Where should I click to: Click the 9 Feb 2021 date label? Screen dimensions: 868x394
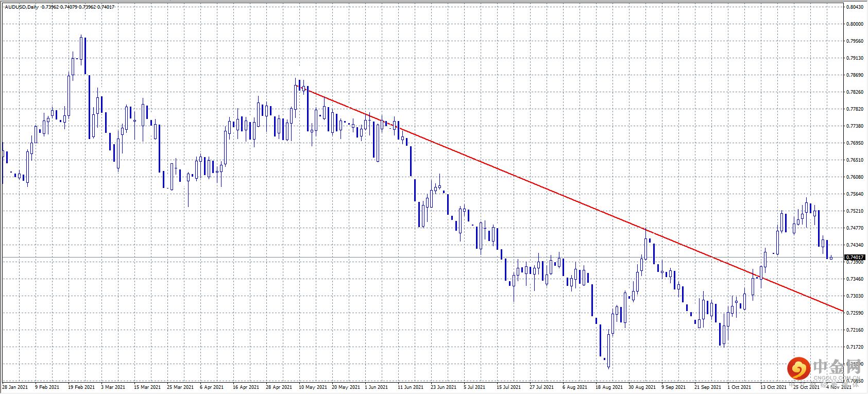click(47, 387)
